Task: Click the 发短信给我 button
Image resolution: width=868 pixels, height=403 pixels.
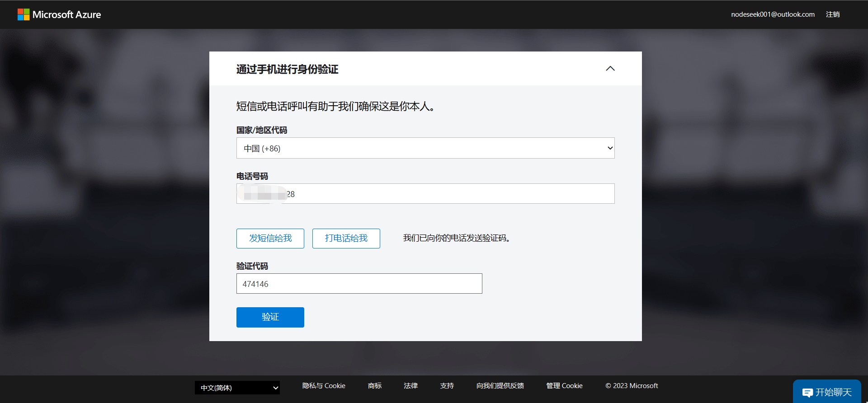Action: pyautogui.click(x=270, y=239)
